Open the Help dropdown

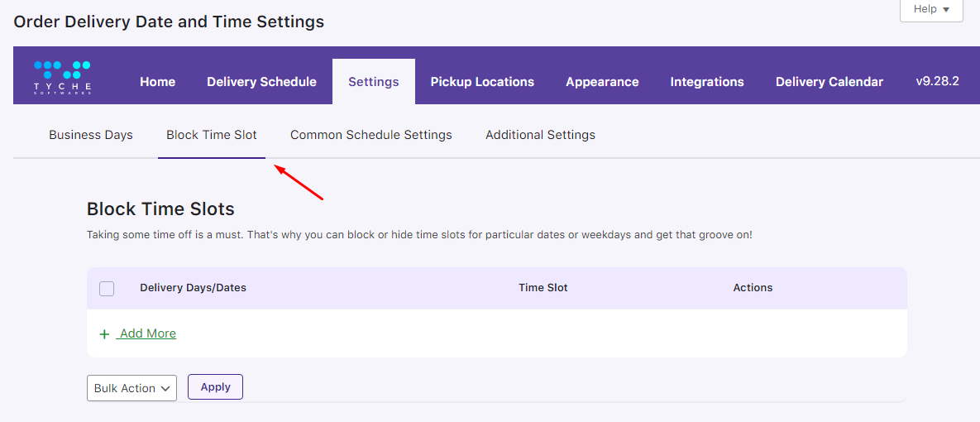pos(931,9)
